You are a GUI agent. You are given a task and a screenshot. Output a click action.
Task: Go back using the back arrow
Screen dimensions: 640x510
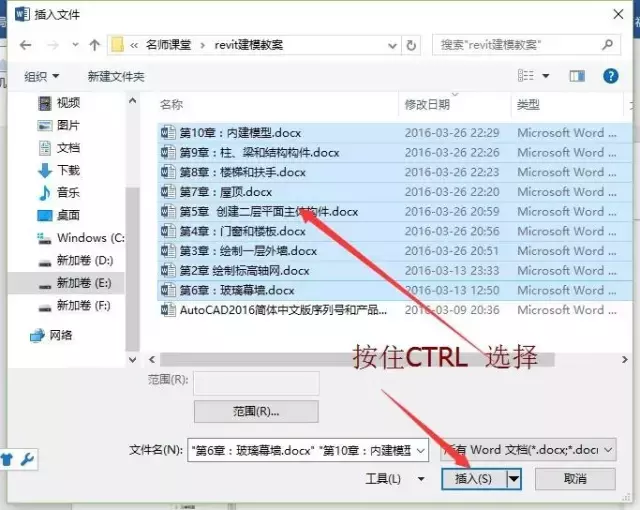coord(25,45)
